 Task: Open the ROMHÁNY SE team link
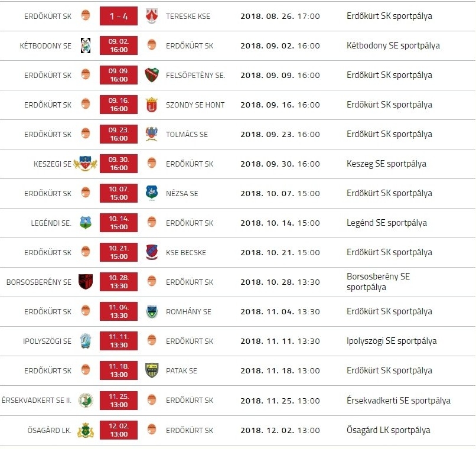point(188,311)
